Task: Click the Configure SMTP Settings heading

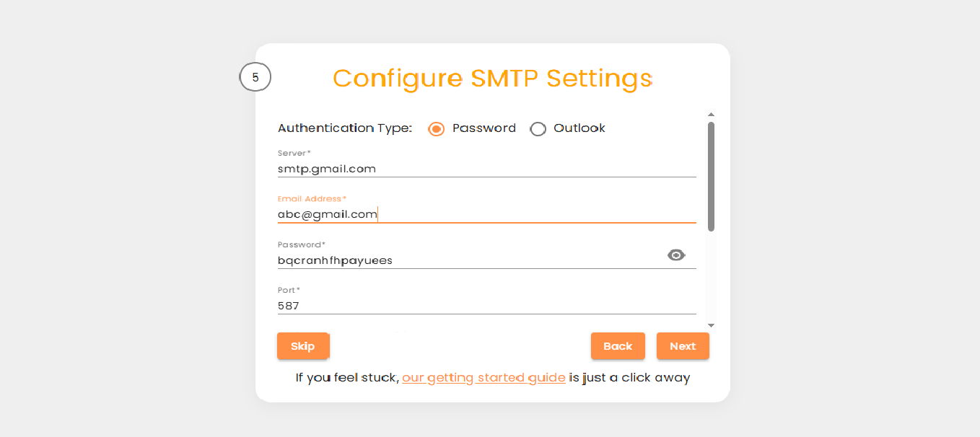Action: [x=492, y=78]
